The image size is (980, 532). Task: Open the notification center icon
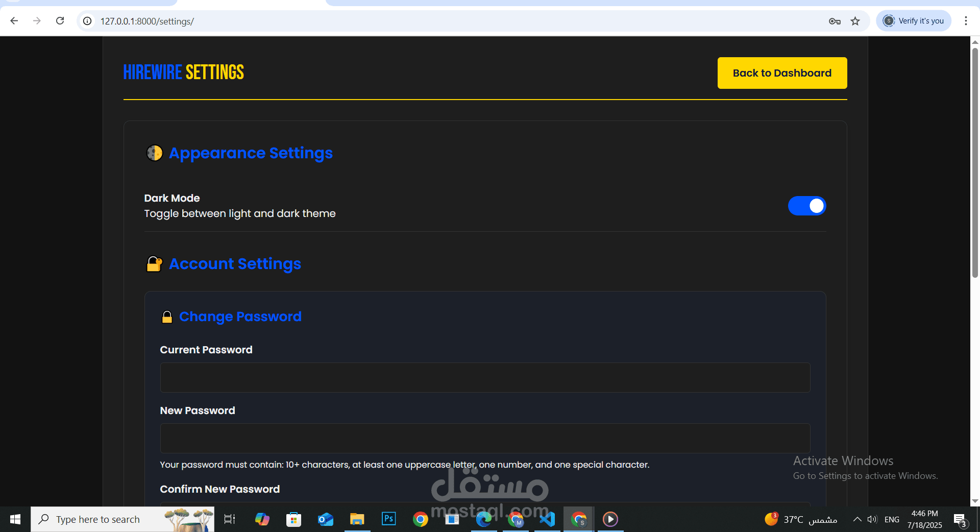960,520
